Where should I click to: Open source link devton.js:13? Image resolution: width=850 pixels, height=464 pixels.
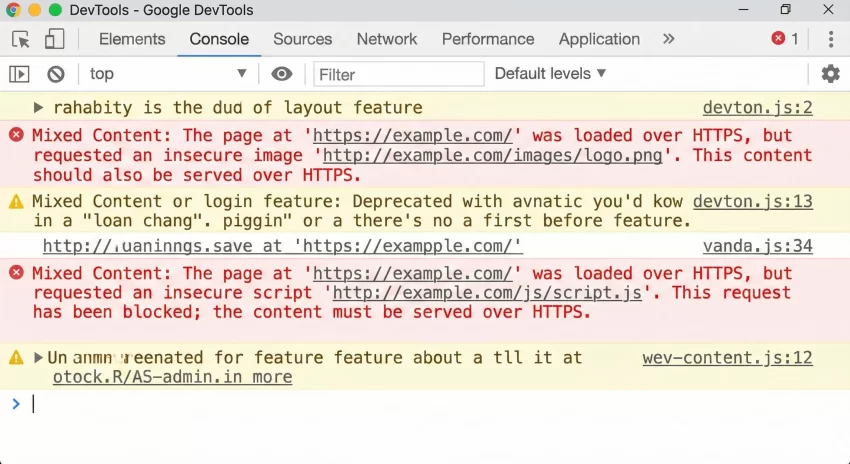click(x=752, y=201)
